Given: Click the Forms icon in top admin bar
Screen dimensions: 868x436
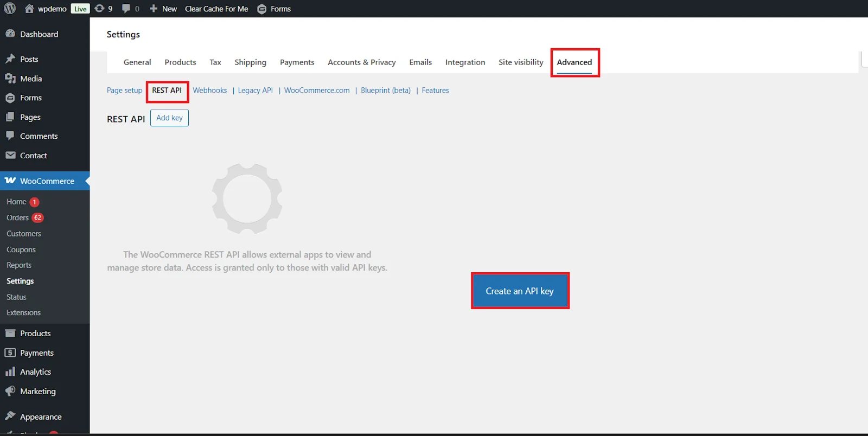Looking at the screenshot, I should (x=261, y=9).
